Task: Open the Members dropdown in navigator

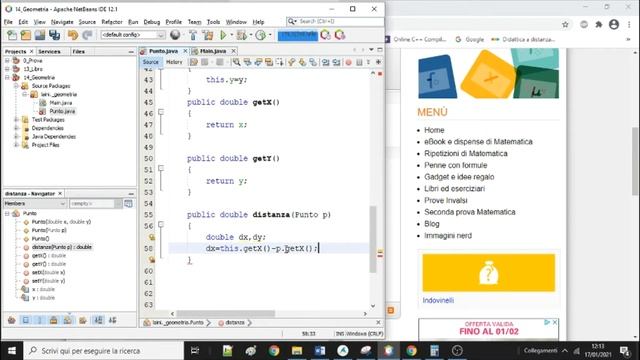Action: 35,203
